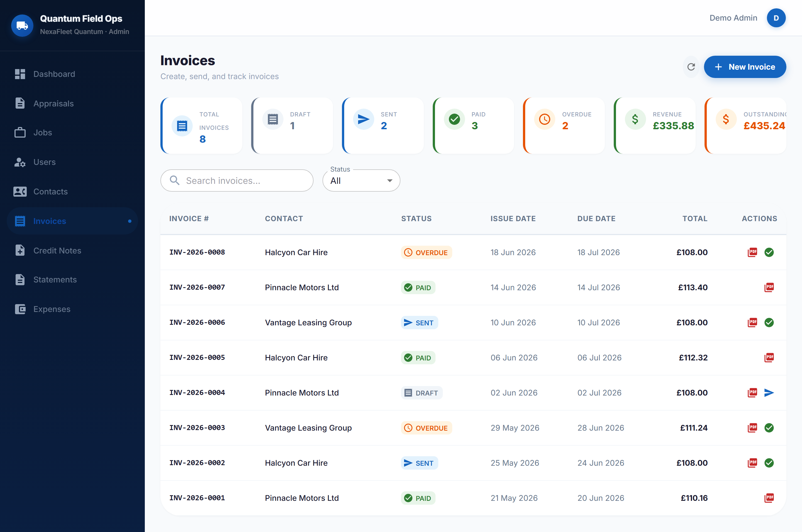Viewport: 802px width, 532px height.
Task: Download PDF for invoice INV-2026-0004
Action: tap(752, 392)
